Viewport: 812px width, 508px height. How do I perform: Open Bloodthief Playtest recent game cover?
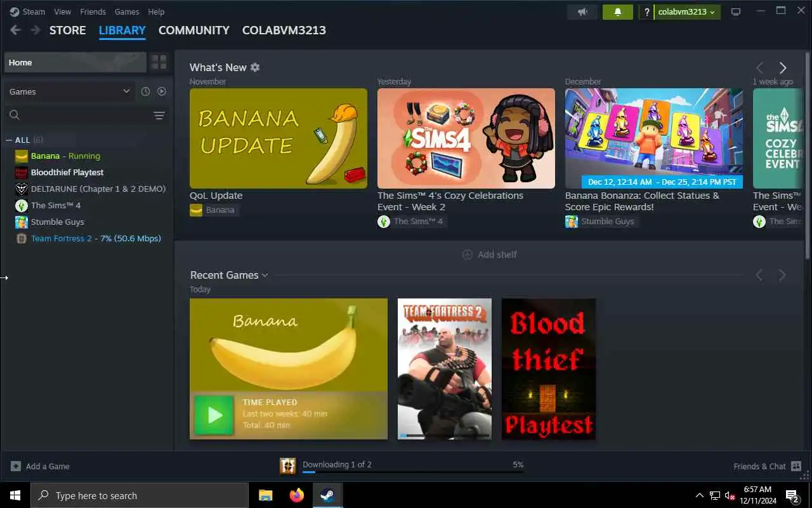549,369
